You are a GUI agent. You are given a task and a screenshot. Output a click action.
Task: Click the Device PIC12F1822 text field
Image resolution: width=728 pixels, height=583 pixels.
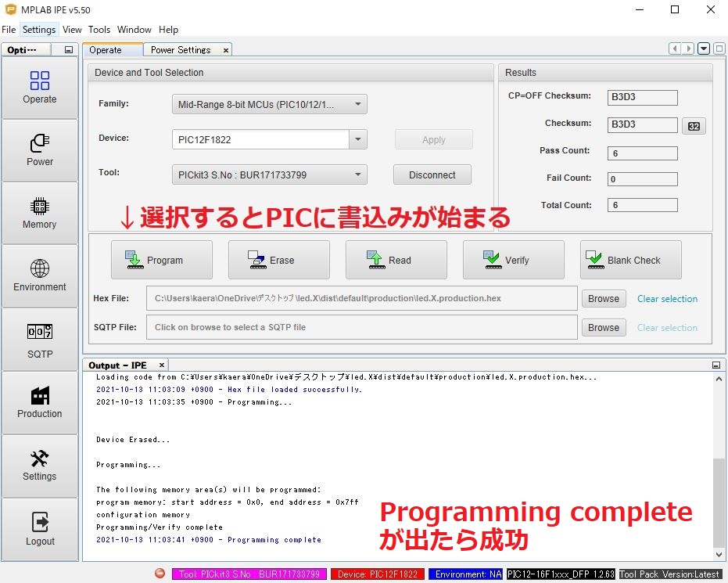point(260,139)
